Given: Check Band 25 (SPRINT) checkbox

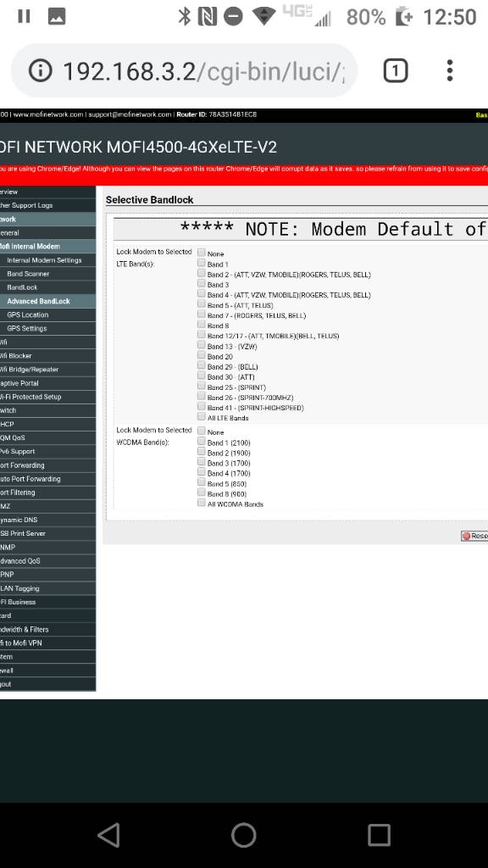Looking at the screenshot, I should tap(202, 386).
